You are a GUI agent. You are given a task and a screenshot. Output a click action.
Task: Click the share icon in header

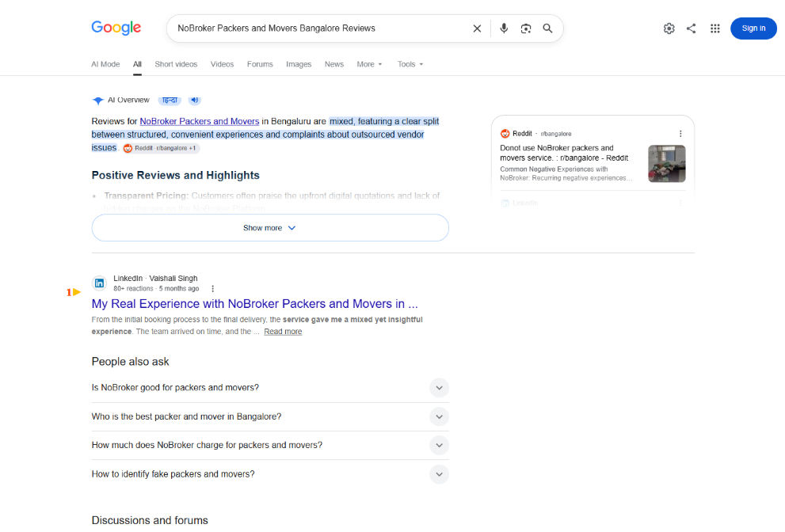(x=692, y=28)
